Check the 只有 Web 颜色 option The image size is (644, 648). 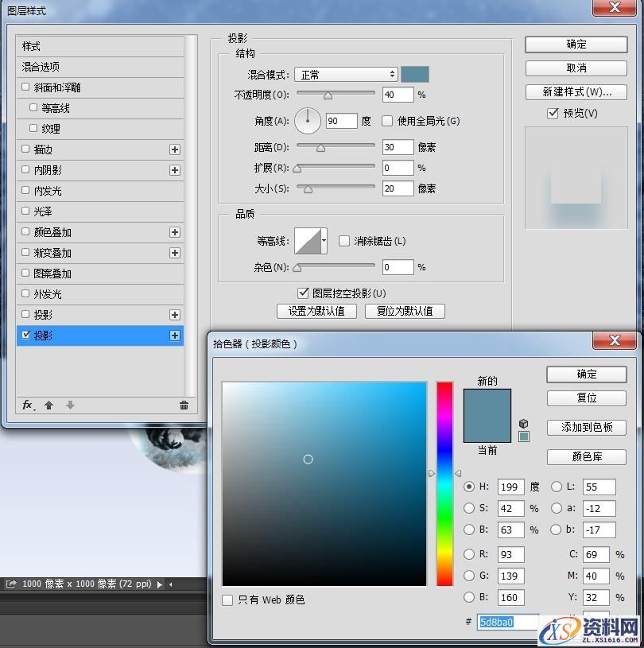pyautogui.click(x=227, y=600)
